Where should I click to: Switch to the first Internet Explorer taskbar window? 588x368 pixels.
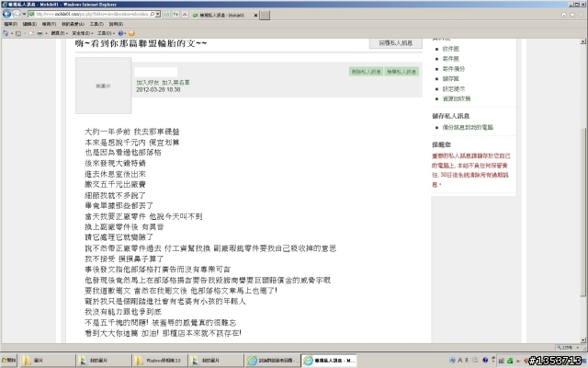[273, 361]
